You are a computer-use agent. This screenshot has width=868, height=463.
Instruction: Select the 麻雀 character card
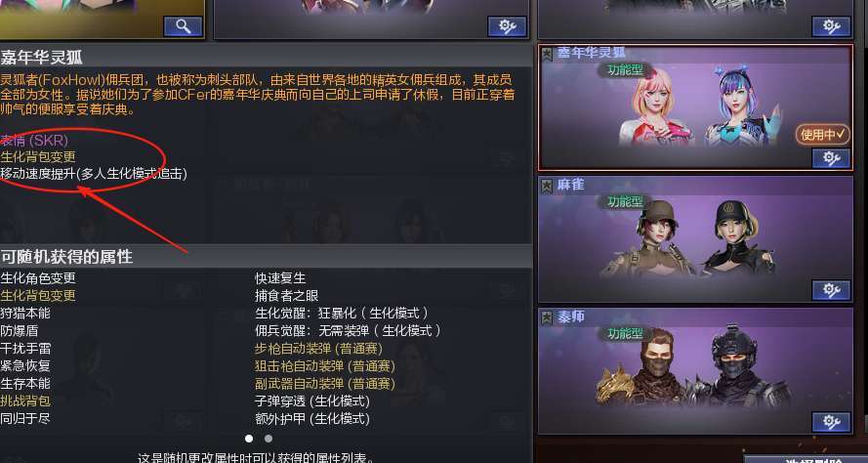pos(695,239)
